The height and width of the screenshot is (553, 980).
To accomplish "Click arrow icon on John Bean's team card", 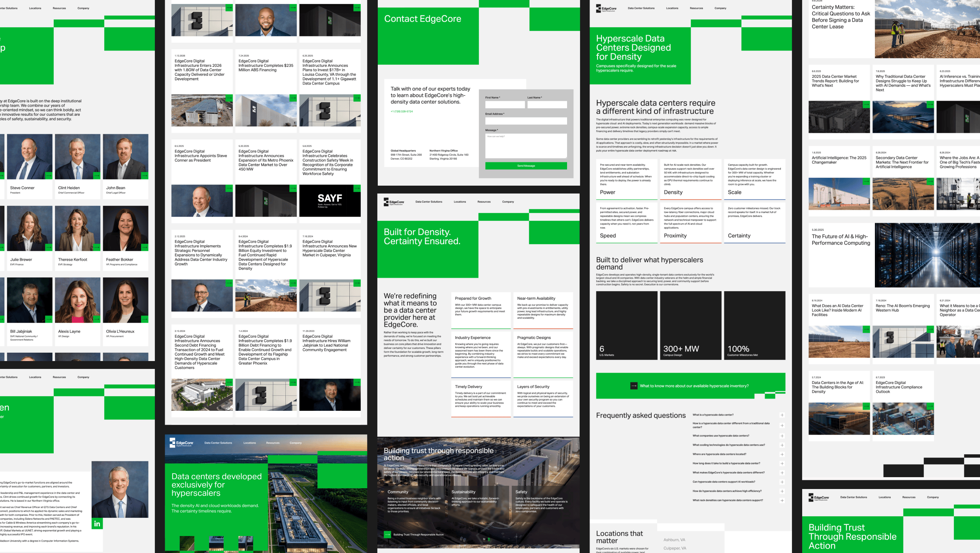I will tap(145, 176).
